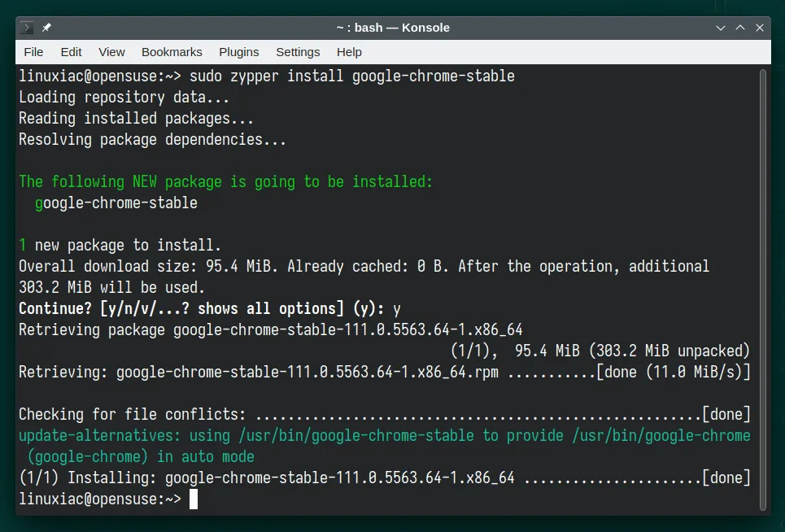Click the terminal's vertical scrollbar
This screenshot has width=785, height=532.
click(762, 285)
